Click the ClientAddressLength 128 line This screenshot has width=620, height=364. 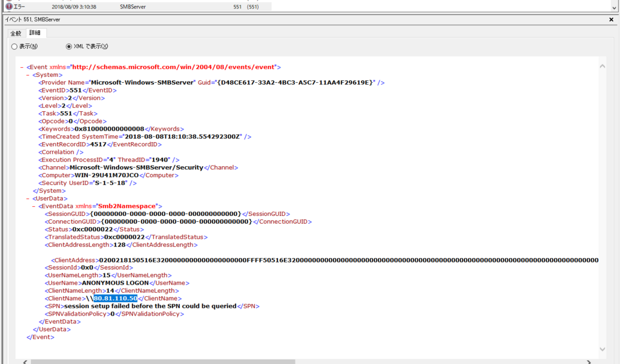pos(121,245)
